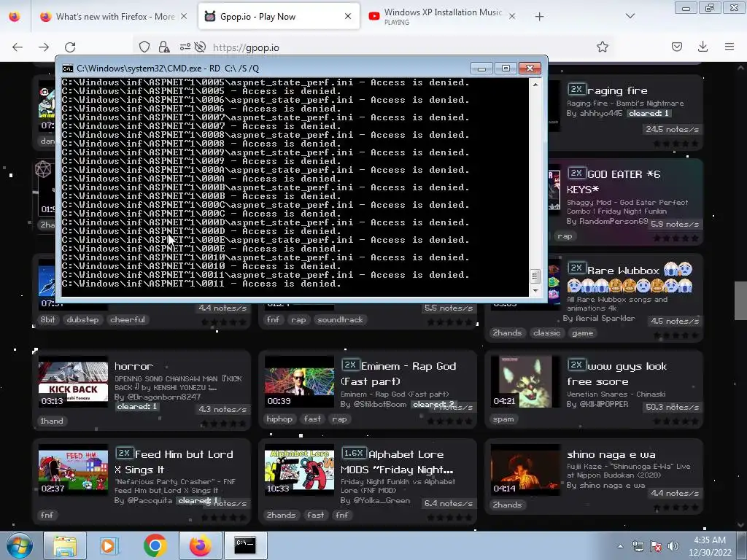Select the horror song title
The height and width of the screenshot is (560, 747).
pos(133,366)
